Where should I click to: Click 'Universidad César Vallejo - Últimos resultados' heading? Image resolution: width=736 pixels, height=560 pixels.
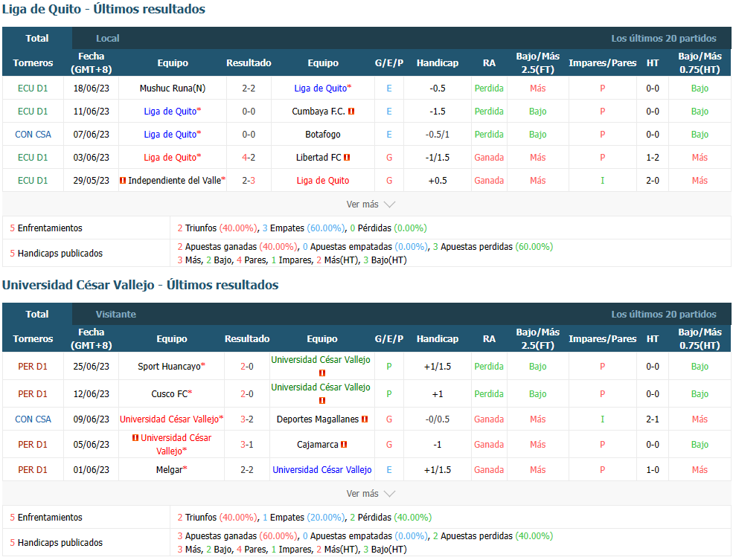pyautogui.click(x=141, y=285)
